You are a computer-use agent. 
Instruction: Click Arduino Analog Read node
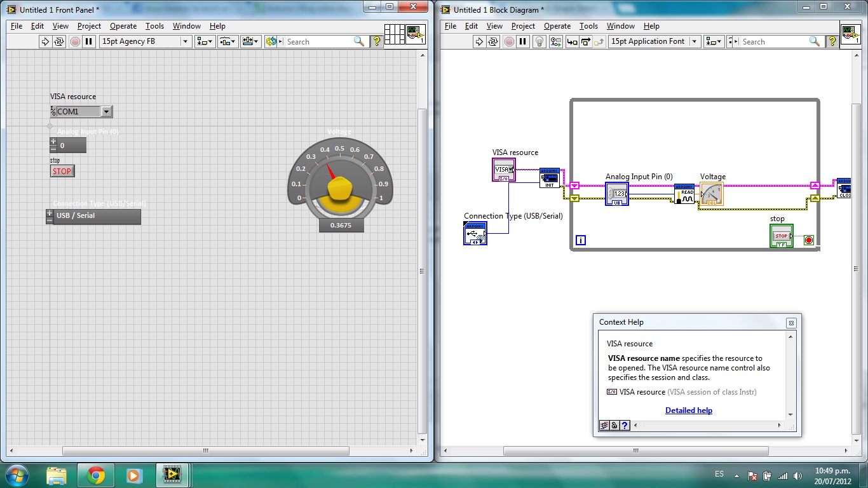tap(684, 194)
